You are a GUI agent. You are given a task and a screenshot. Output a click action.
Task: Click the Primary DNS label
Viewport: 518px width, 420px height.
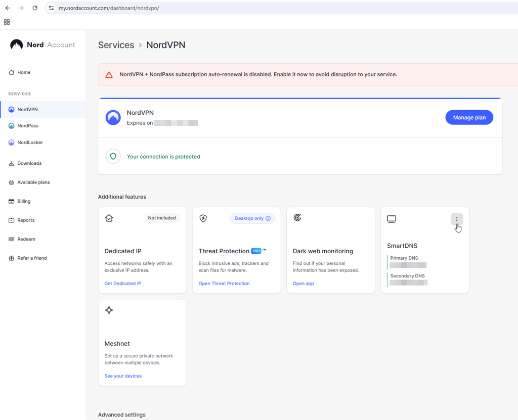pyautogui.click(x=404, y=258)
